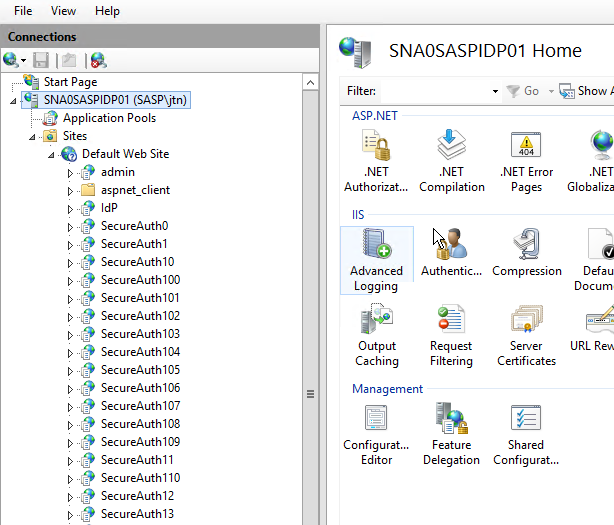Expand the aspnet_client folder node

[x=70, y=191]
